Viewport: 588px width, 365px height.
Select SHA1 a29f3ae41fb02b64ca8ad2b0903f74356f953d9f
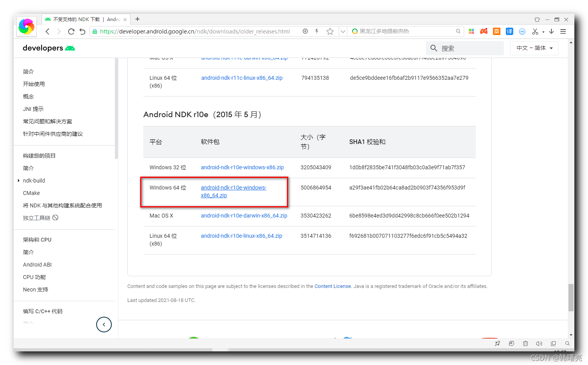coord(407,188)
